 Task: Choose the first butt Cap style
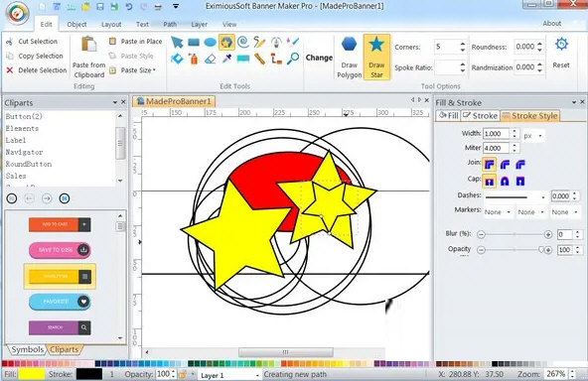pos(489,182)
